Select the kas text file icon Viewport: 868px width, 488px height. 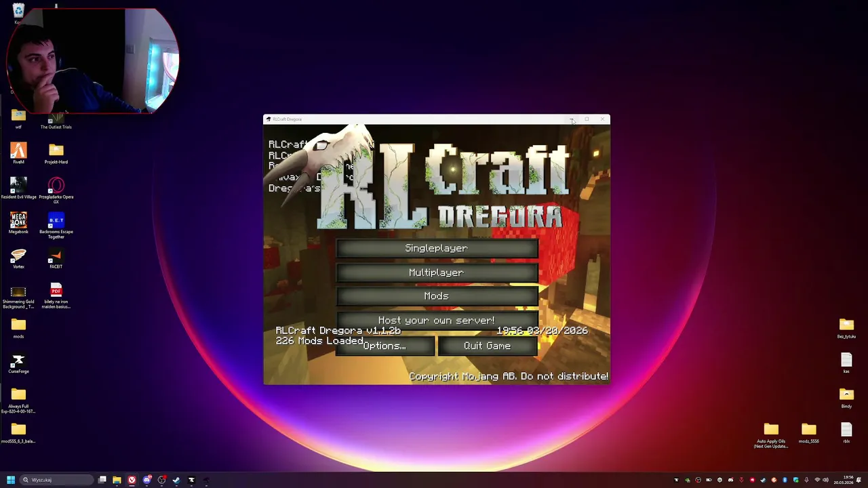[x=846, y=363]
